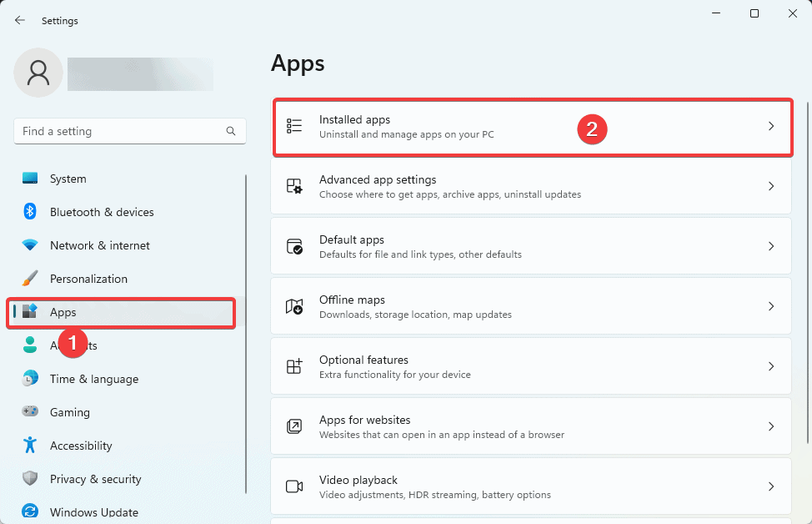
Task: Click the Network wifi icon
Action: (30, 245)
